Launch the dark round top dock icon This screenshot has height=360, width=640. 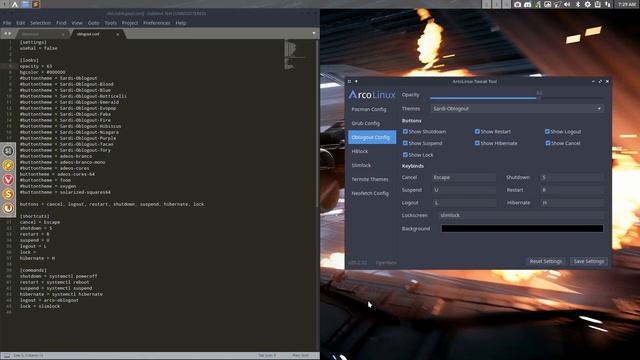pyautogui.click(x=8, y=151)
